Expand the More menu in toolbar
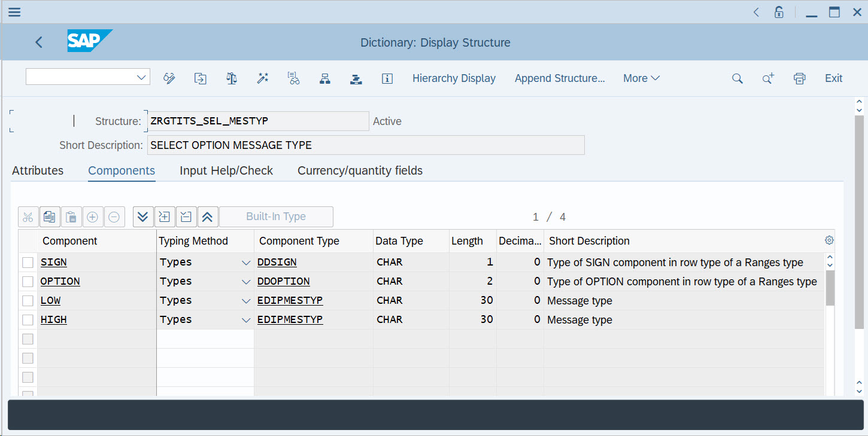Image resolution: width=868 pixels, height=436 pixels. pyautogui.click(x=641, y=78)
